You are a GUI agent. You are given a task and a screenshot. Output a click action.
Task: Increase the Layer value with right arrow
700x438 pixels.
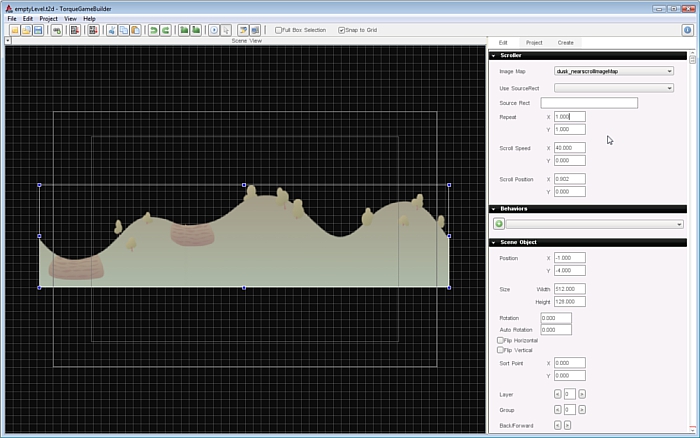(x=581, y=394)
